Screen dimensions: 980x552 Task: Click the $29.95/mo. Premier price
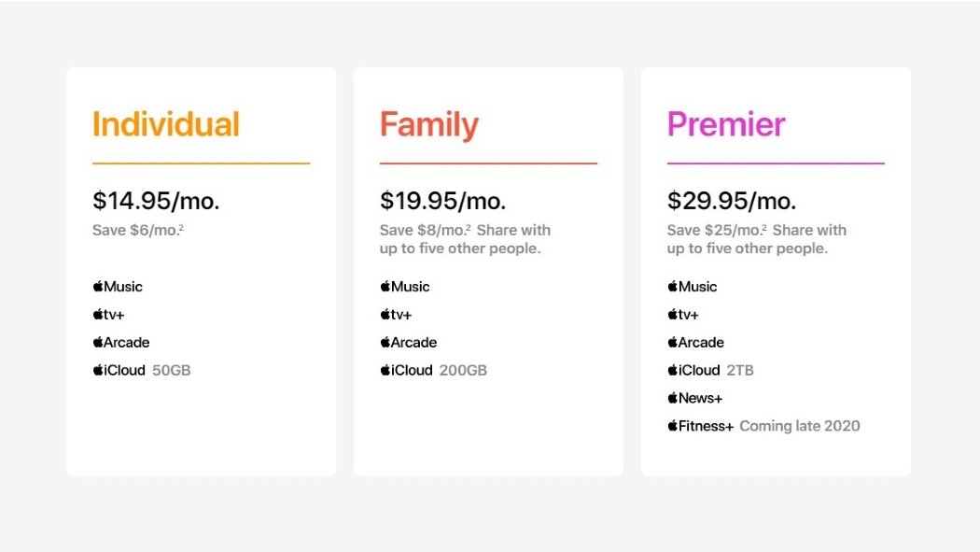tap(732, 201)
